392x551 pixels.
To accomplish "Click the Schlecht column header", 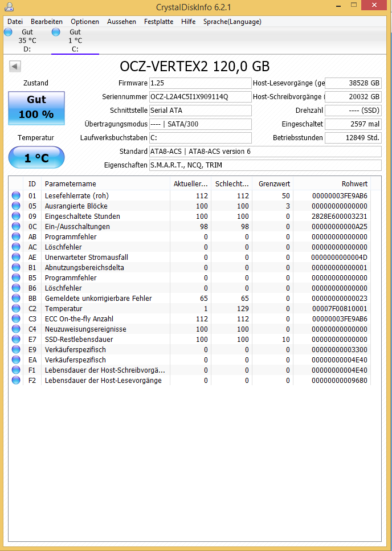I will pyautogui.click(x=232, y=184).
